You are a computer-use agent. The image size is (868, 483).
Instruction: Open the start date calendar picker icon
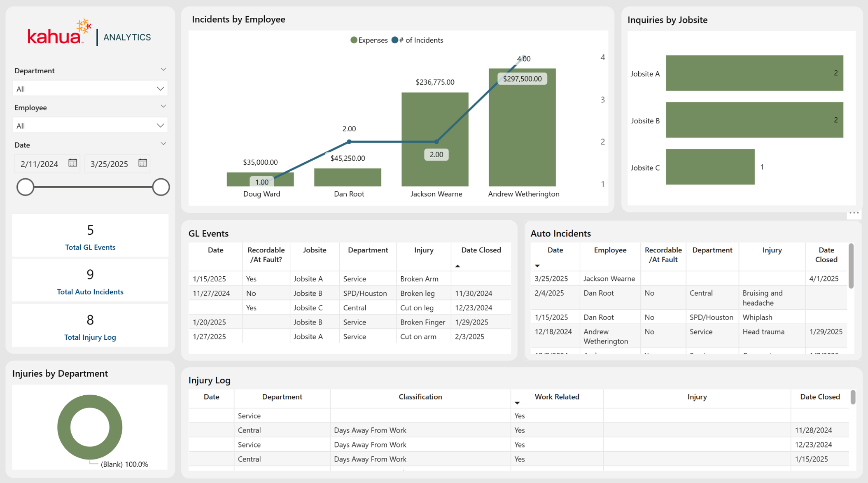(x=72, y=163)
